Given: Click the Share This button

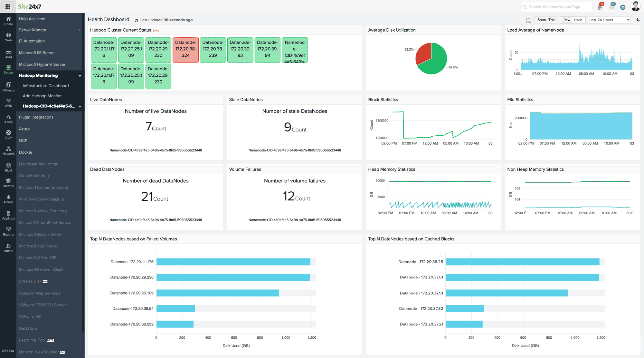Looking at the screenshot, I should (546, 20).
